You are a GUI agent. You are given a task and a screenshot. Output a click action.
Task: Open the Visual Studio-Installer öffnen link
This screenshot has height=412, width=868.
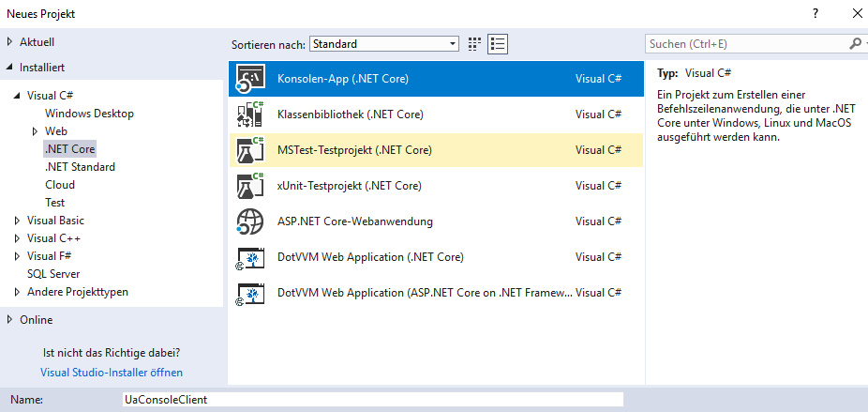tap(110, 371)
